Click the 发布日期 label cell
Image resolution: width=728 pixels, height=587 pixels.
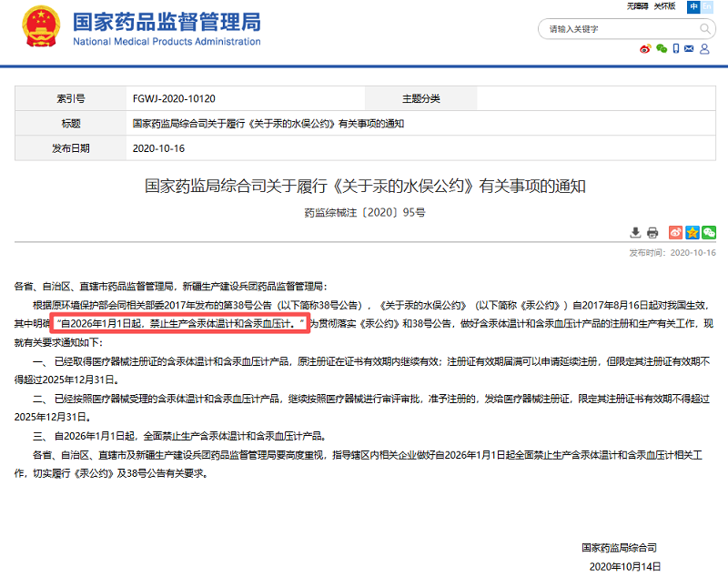[x=71, y=148]
